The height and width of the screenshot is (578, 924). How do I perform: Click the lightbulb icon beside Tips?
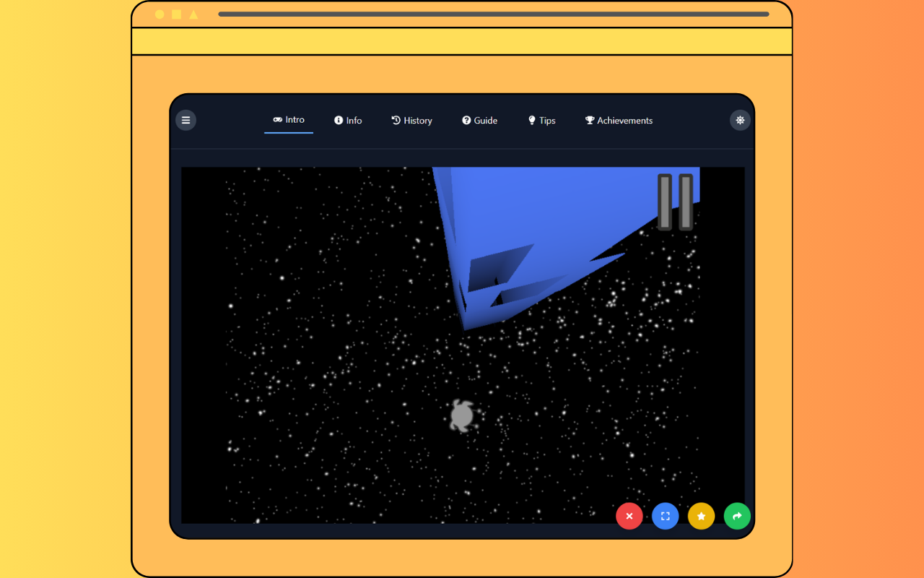click(532, 120)
